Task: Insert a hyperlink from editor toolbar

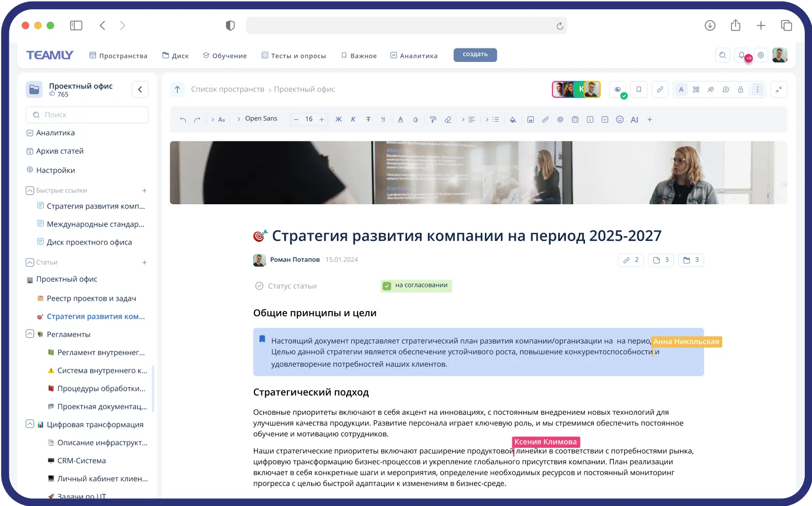Action: click(545, 120)
